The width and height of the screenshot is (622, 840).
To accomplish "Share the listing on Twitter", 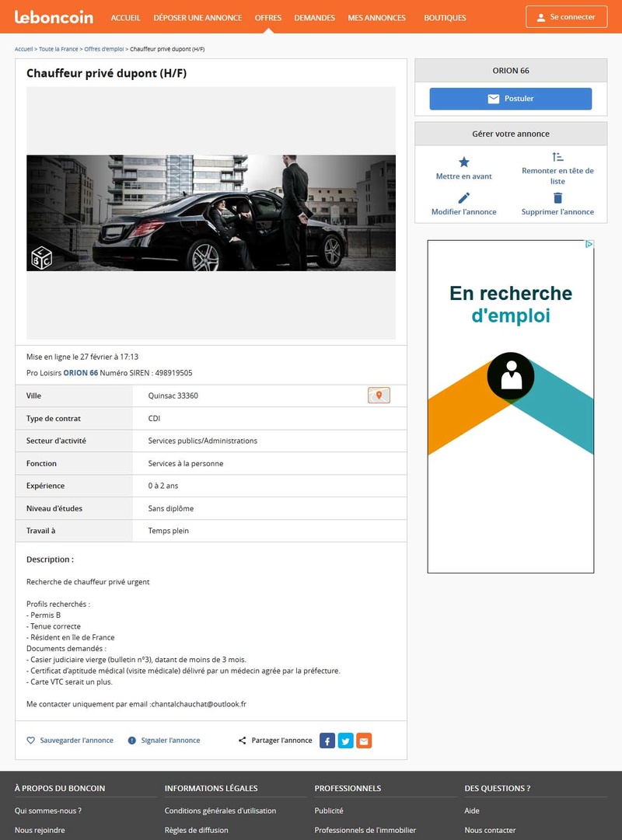I will [345, 741].
